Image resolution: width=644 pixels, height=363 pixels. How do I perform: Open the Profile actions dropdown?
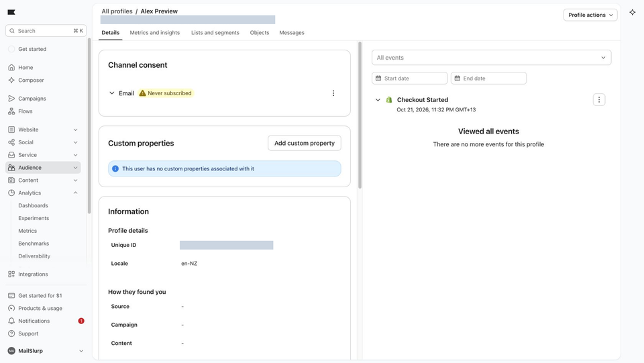click(590, 15)
